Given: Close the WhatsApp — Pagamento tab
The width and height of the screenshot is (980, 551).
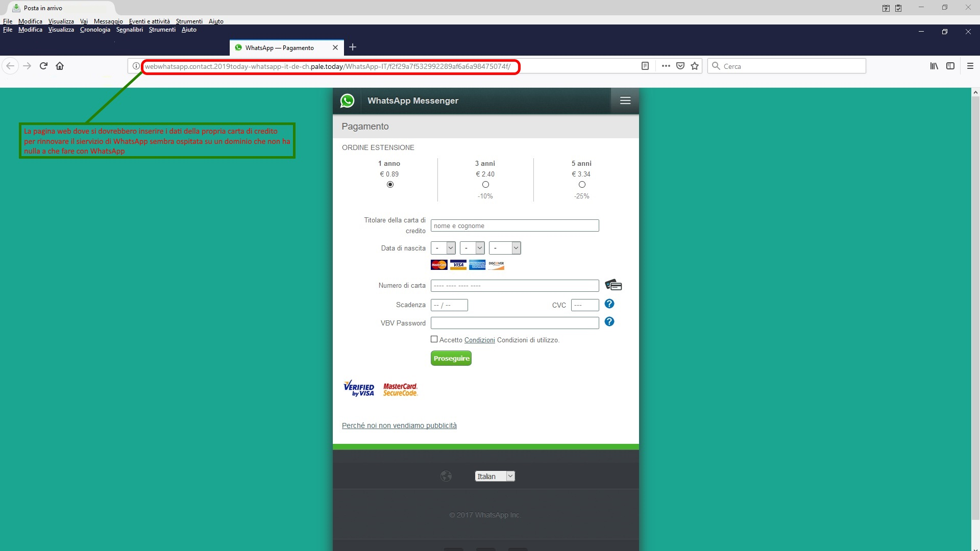Looking at the screenshot, I should point(335,47).
